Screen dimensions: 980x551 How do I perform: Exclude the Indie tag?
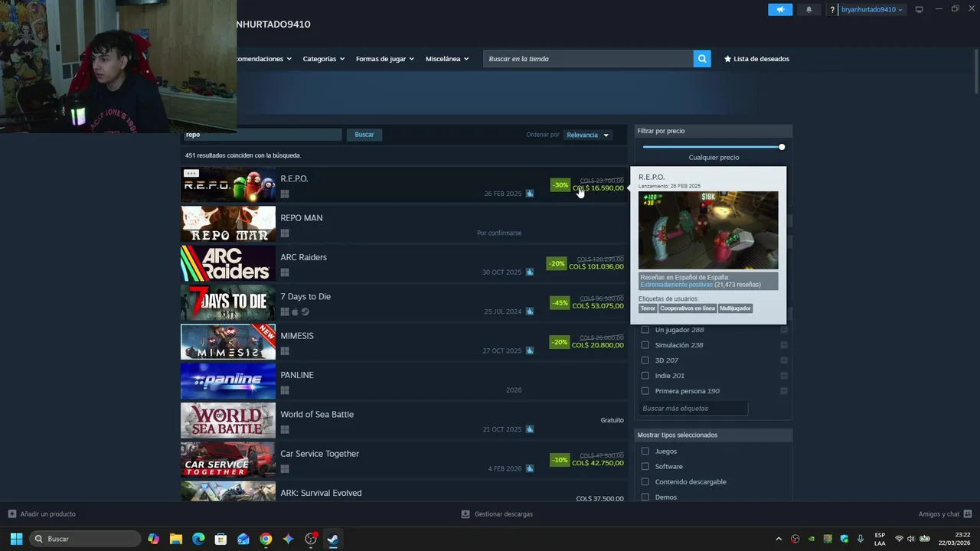pyautogui.click(x=784, y=376)
